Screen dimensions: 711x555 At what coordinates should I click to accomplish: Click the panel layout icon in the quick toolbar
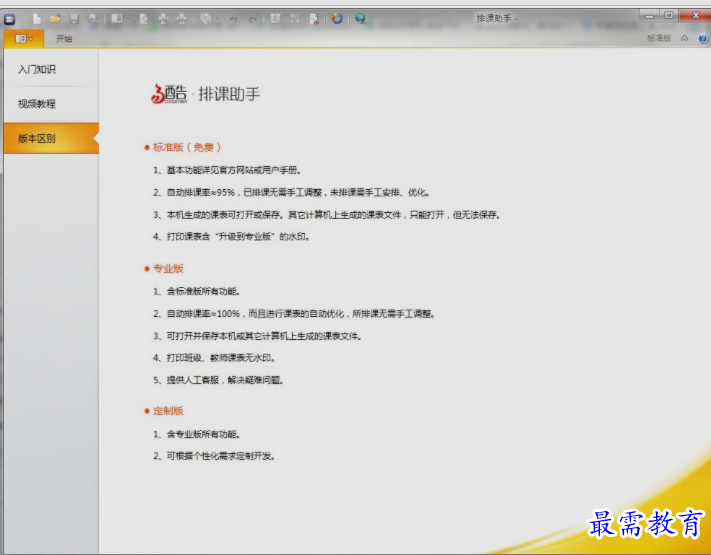pyautogui.click(x=117, y=19)
